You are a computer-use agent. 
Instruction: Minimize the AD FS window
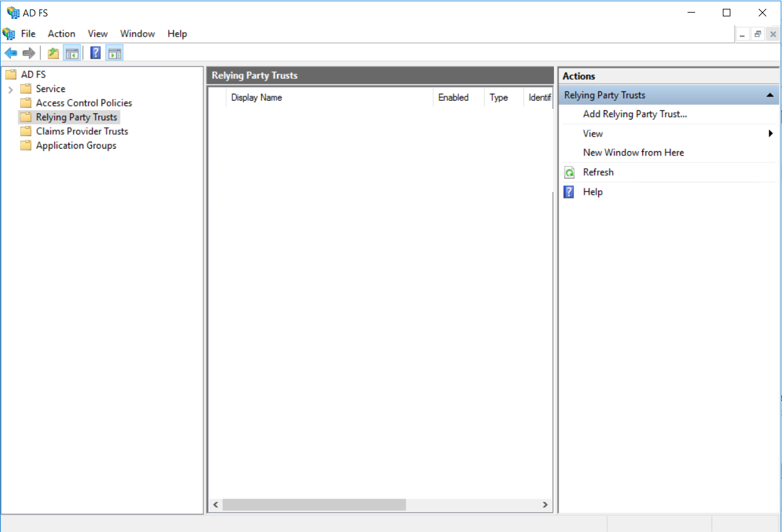[x=691, y=13]
